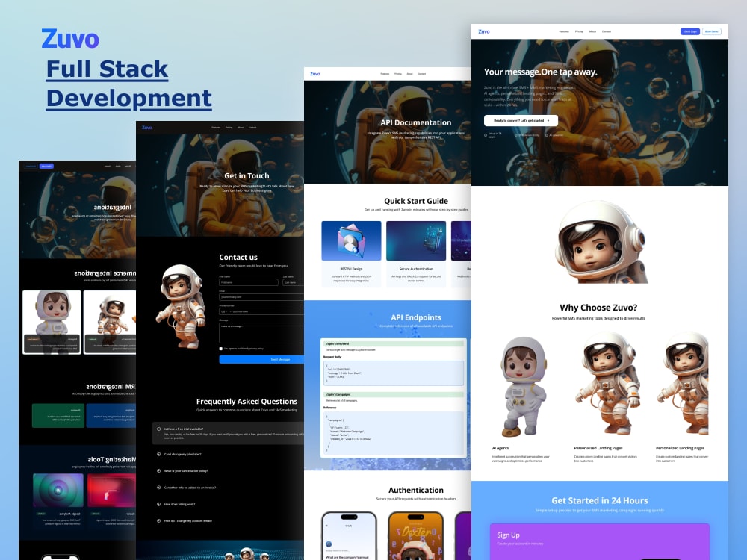Click 'Get Started in 24 Hours' heading
This screenshot has height=560, width=747.
click(599, 500)
